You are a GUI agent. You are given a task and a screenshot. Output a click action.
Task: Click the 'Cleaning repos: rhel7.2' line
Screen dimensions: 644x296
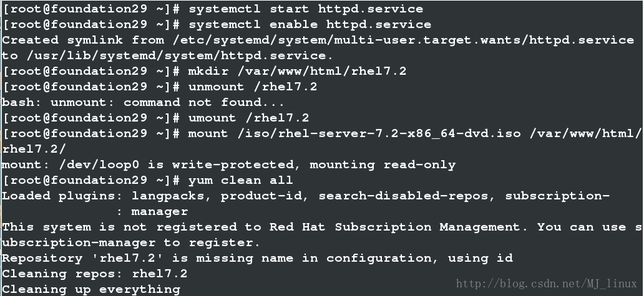tap(95, 274)
